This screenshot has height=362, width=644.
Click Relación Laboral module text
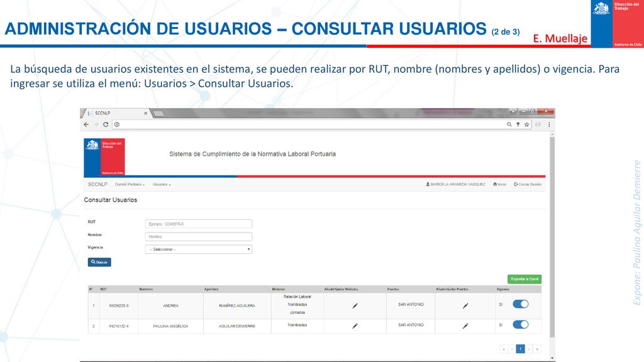click(297, 297)
